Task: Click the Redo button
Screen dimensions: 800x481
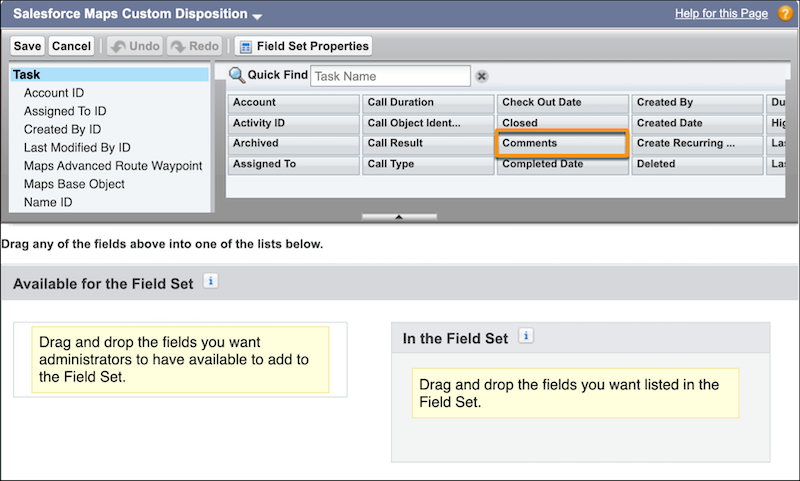Action: click(195, 46)
